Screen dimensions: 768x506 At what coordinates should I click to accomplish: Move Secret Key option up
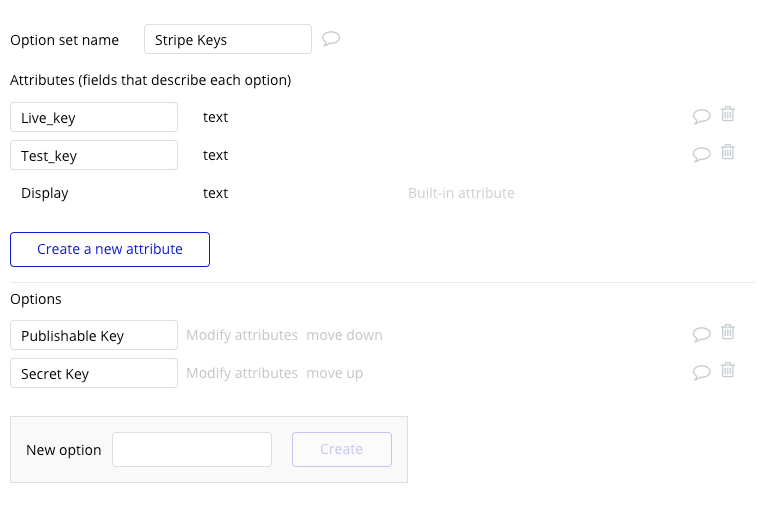tap(335, 373)
